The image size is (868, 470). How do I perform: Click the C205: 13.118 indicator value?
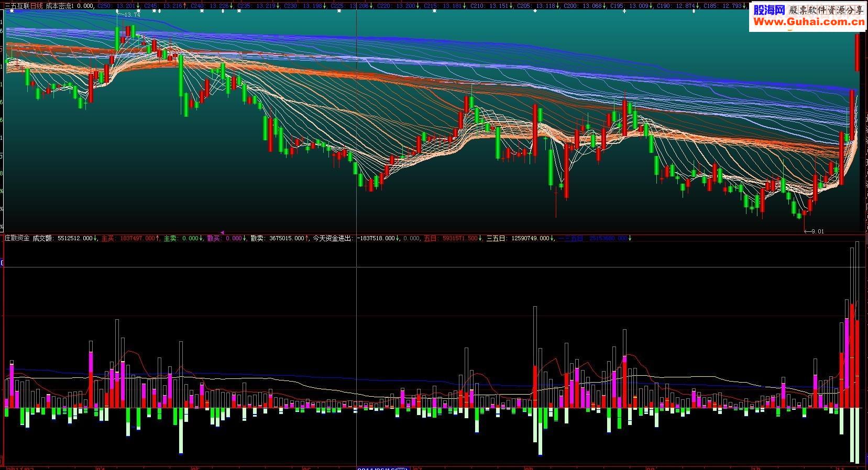539,6
